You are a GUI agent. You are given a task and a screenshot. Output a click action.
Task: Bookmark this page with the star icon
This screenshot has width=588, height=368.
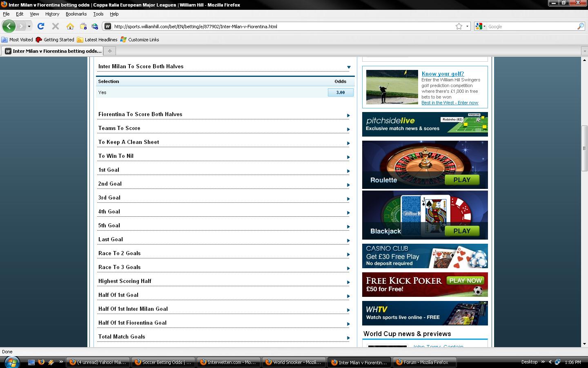(x=459, y=26)
